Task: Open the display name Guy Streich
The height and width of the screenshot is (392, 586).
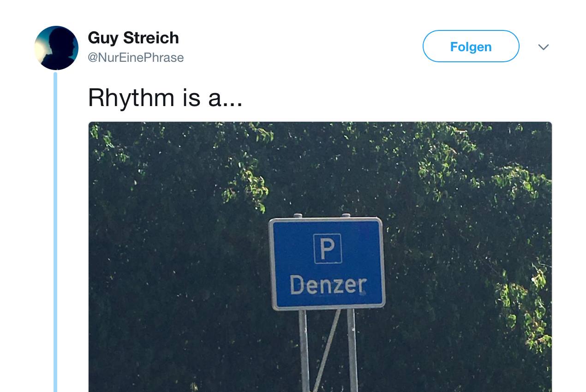Action: (133, 38)
